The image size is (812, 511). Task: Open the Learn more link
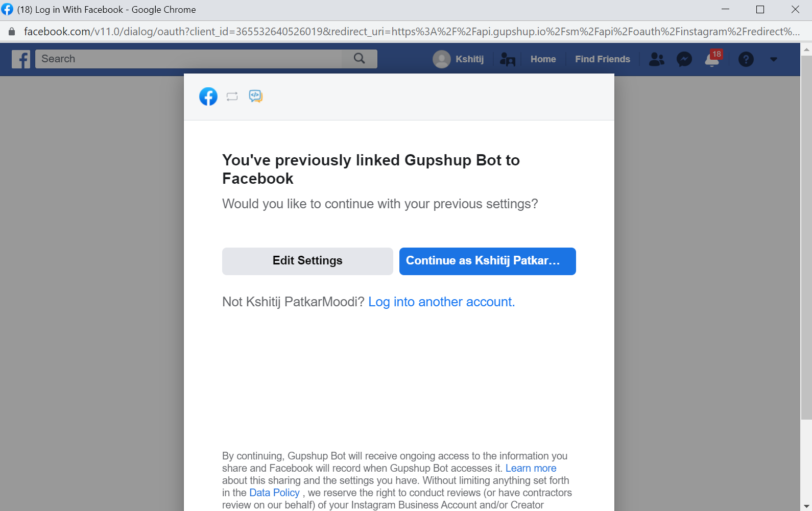pos(531,468)
